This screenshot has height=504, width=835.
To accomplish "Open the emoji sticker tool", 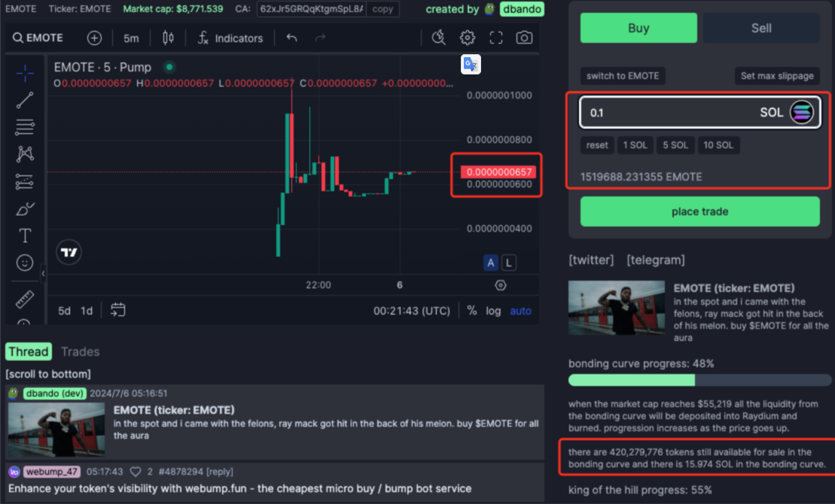I will pos(25,263).
